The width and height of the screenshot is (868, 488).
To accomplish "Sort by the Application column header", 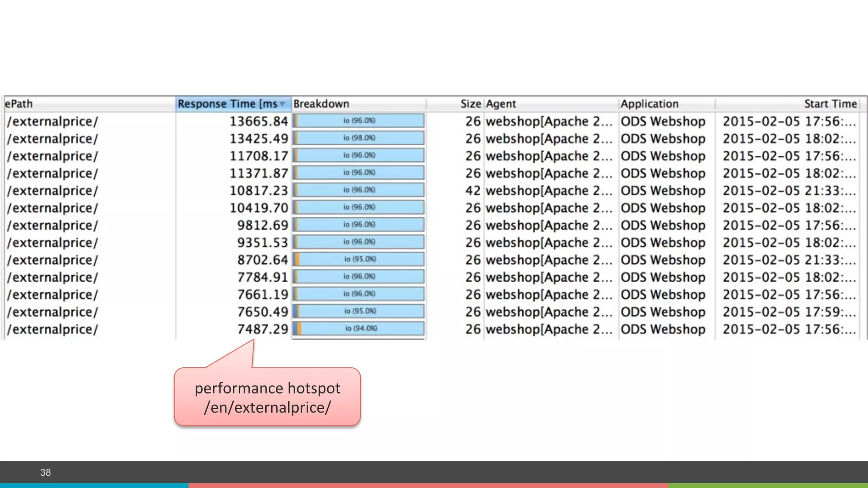I will point(667,104).
